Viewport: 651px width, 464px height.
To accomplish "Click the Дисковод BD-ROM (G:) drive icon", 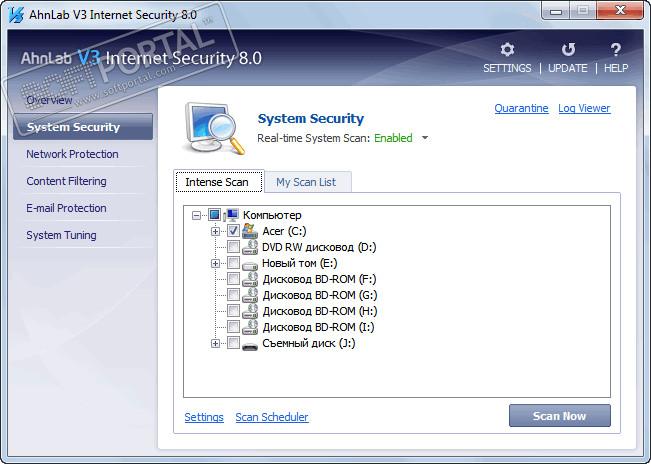I will [x=250, y=295].
